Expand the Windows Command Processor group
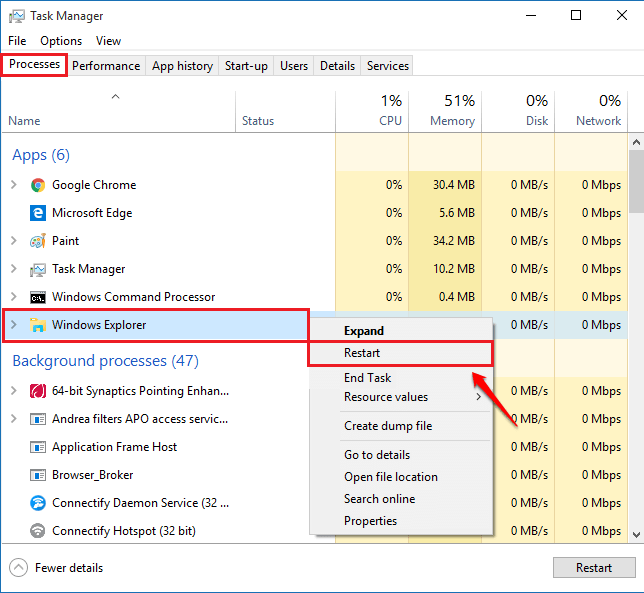644x593 pixels. [x=14, y=296]
